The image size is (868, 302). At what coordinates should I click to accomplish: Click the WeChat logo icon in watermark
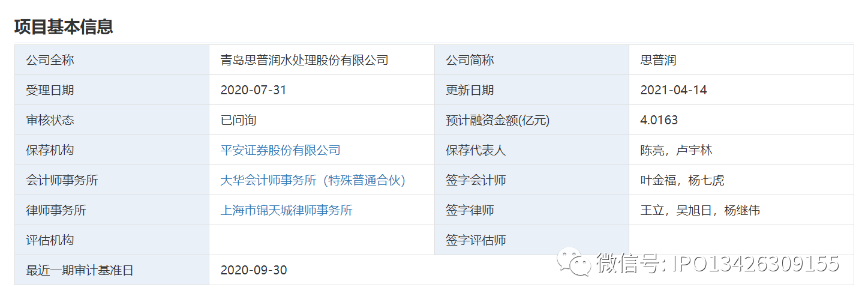[573, 262]
